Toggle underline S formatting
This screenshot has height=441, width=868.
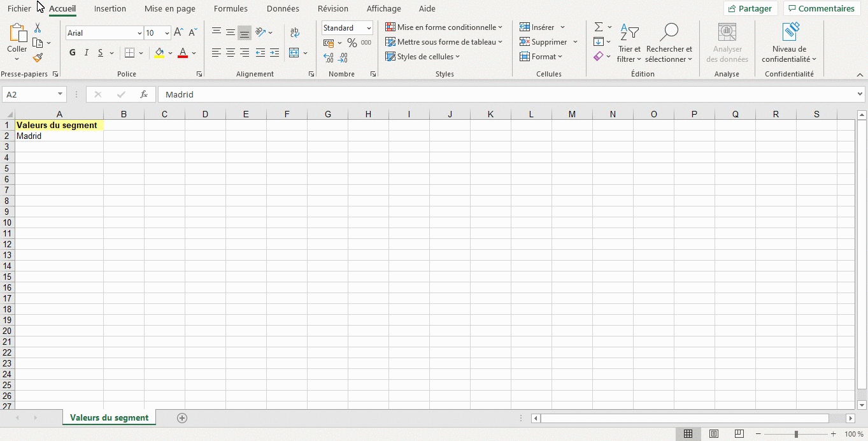click(101, 53)
